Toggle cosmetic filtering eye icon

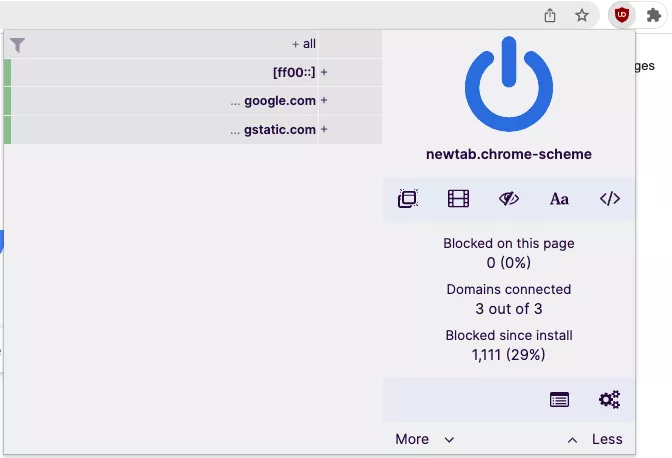coord(509,199)
